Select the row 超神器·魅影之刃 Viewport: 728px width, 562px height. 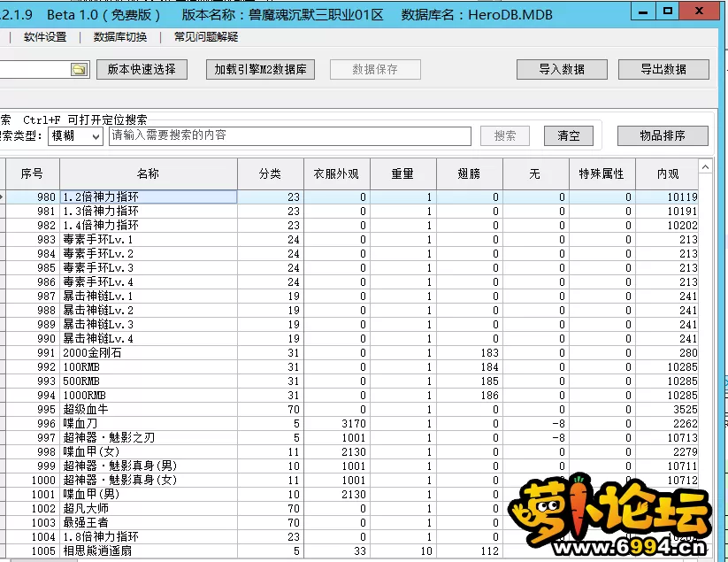click(x=351, y=437)
